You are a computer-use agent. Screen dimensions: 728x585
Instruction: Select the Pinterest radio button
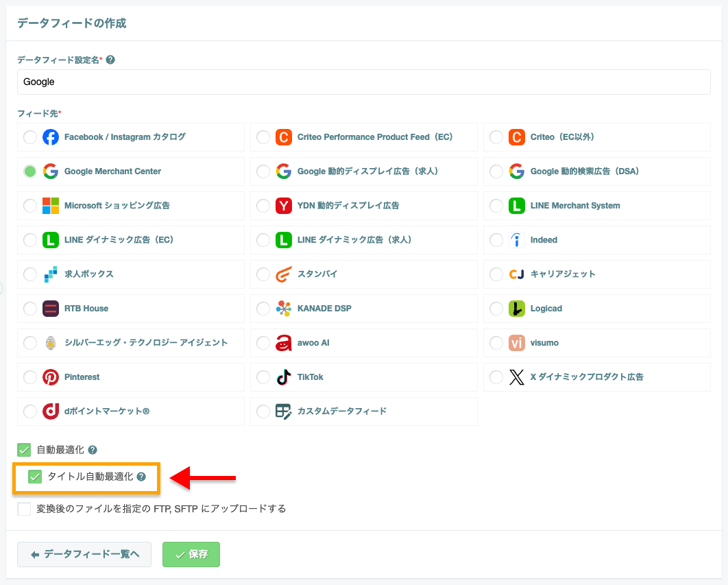(30, 377)
